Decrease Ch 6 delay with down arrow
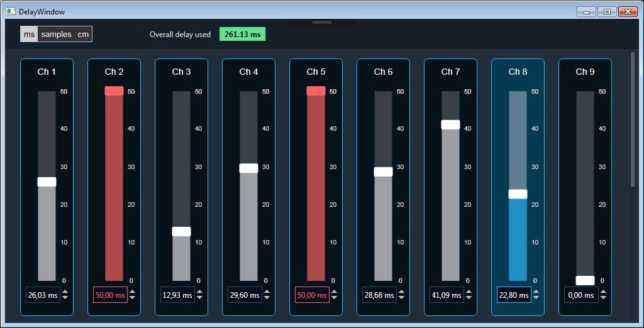The height and width of the screenshot is (328, 644). pyautogui.click(x=402, y=298)
